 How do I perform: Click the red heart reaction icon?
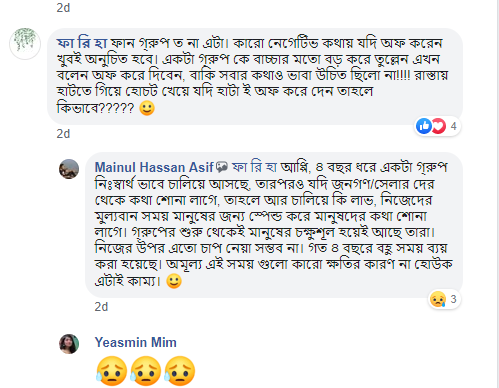click(x=439, y=126)
